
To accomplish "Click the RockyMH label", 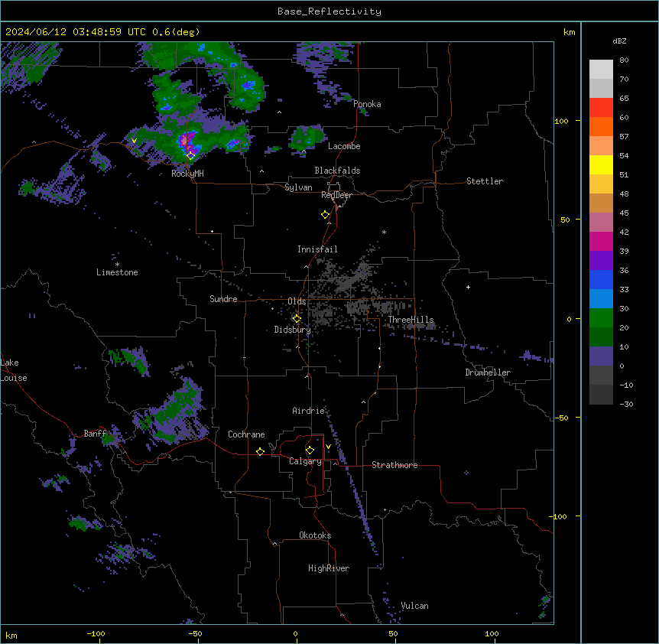I will [187, 174].
